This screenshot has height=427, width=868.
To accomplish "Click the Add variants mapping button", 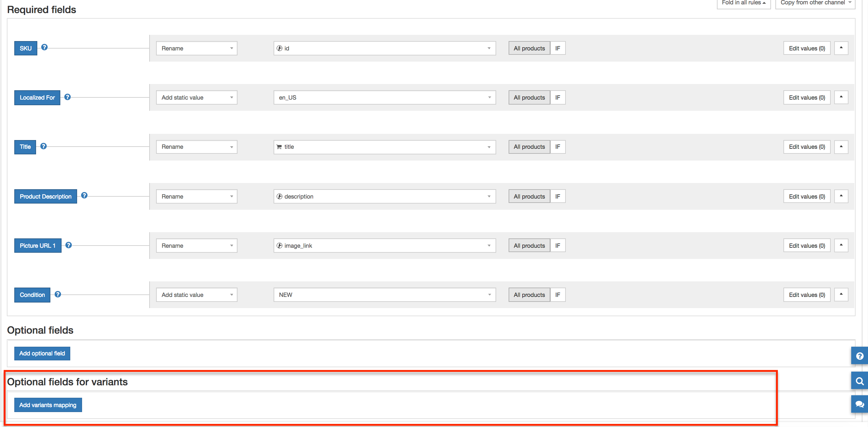I will coord(48,405).
